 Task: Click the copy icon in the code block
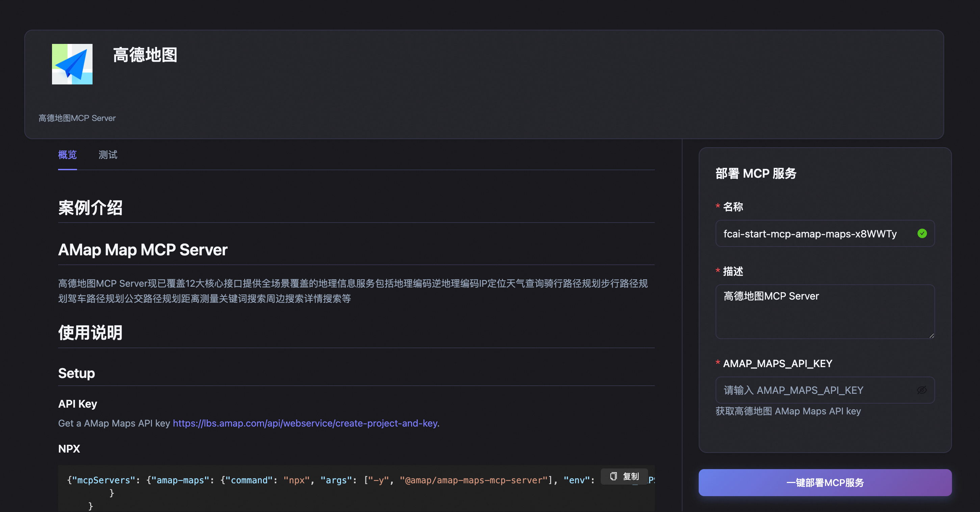click(613, 476)
